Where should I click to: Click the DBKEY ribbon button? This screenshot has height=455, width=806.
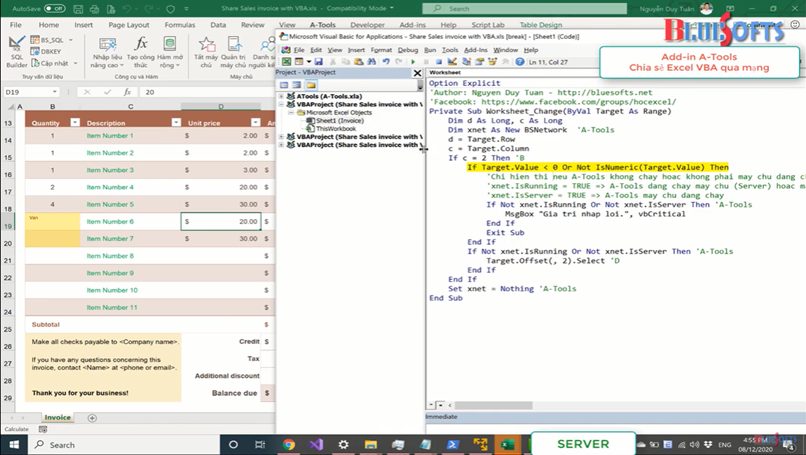click(46, 51)
